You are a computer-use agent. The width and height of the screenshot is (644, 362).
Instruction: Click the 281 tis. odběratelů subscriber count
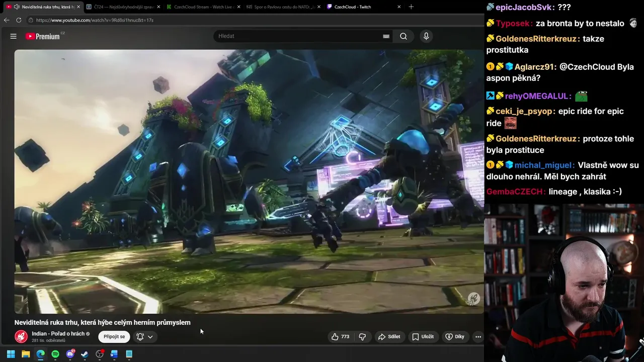click(48, 341)
